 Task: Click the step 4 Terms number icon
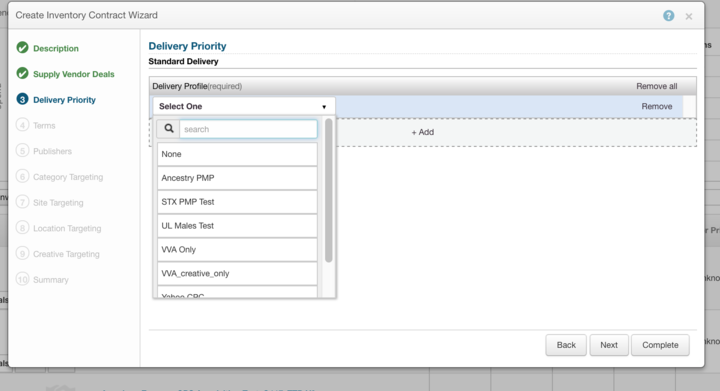click(22, 125)
